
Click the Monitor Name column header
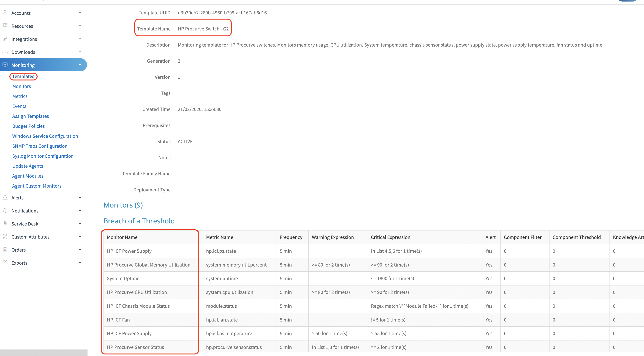coord(122,237)
